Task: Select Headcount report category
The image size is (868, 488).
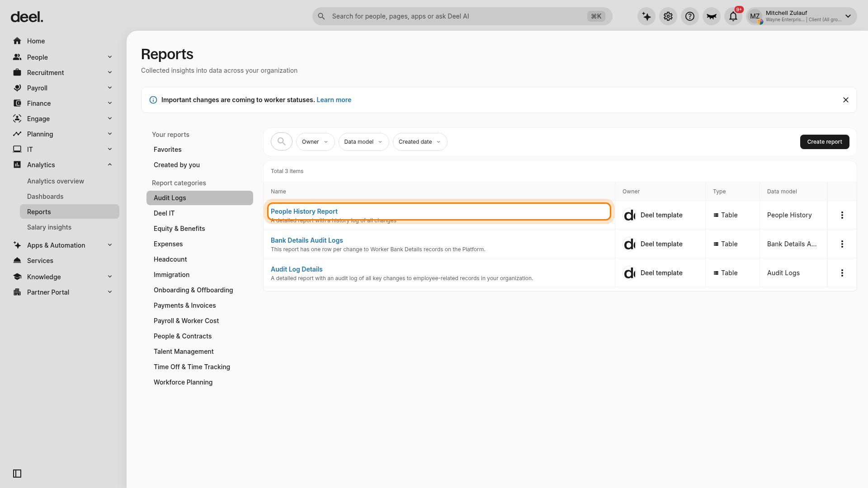Action: click(x=199, y=259)
